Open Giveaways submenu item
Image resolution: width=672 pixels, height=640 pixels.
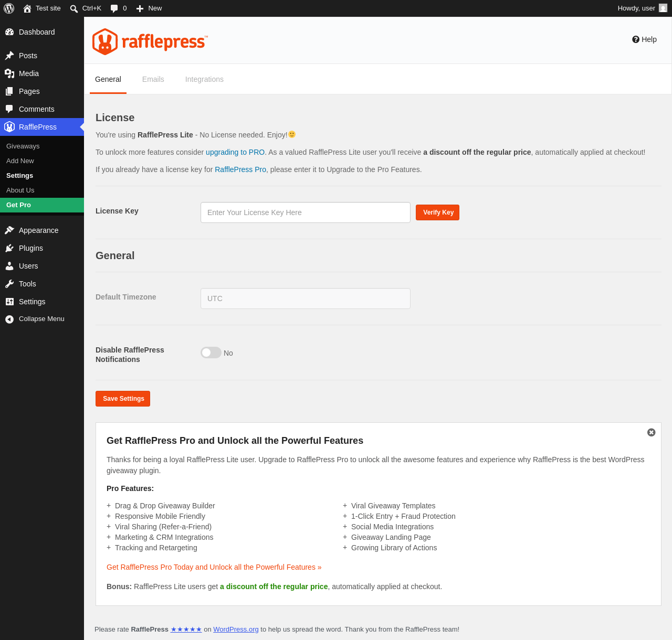(42, 146)
